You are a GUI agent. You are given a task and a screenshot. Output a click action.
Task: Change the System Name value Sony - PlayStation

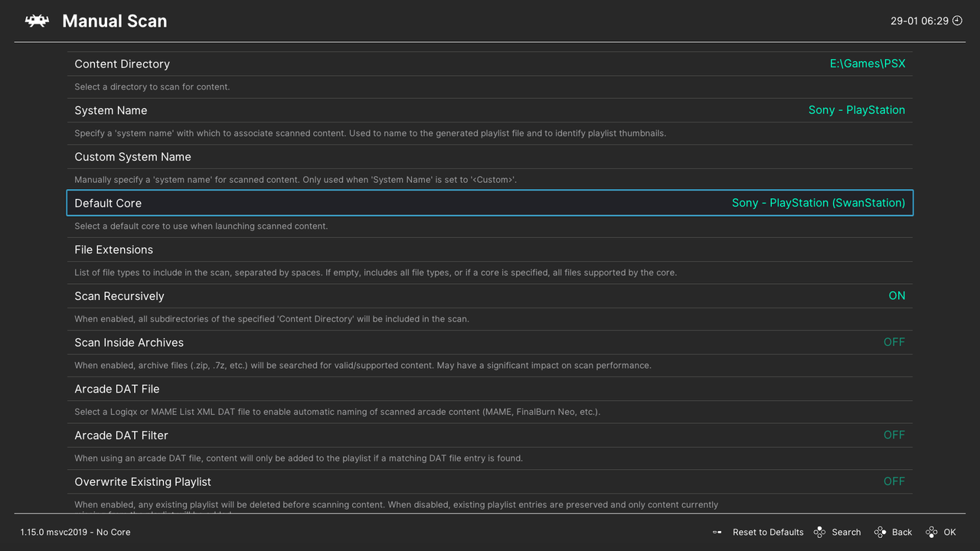point(857,110)
